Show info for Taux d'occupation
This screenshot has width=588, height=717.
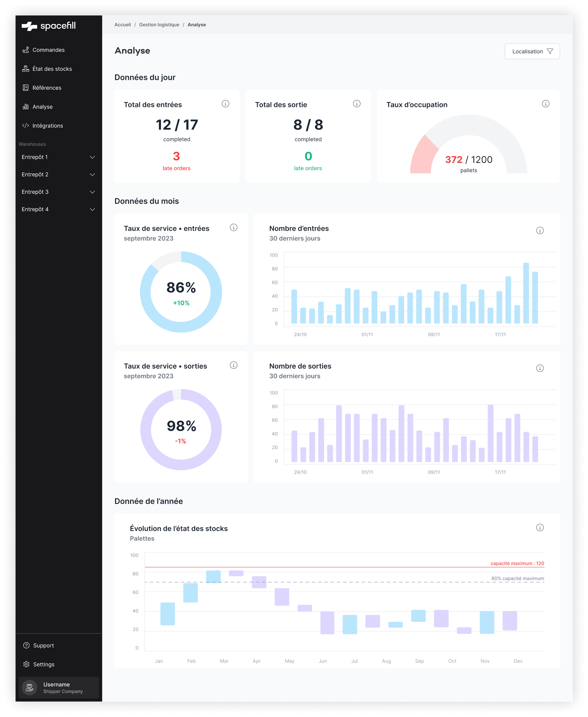545,104
